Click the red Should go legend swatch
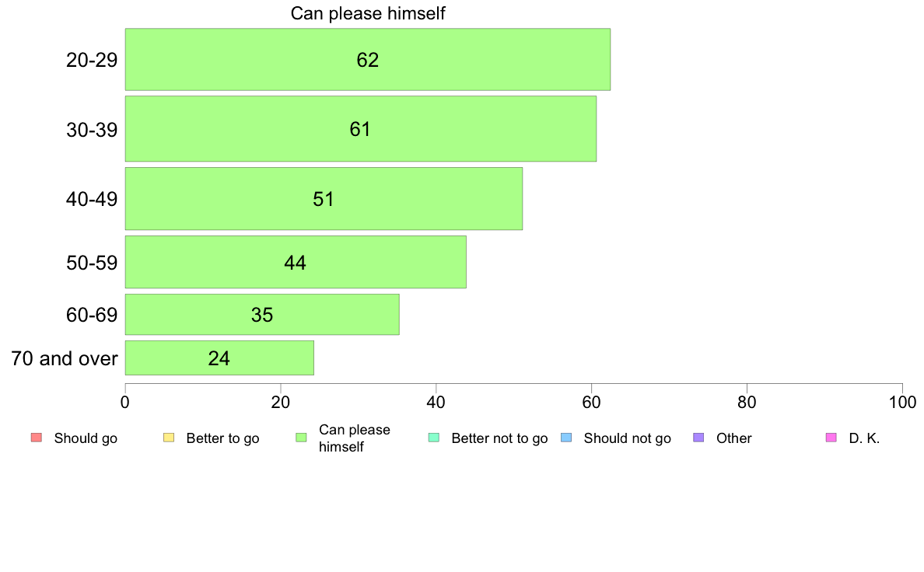 click(x=37, y=438)
